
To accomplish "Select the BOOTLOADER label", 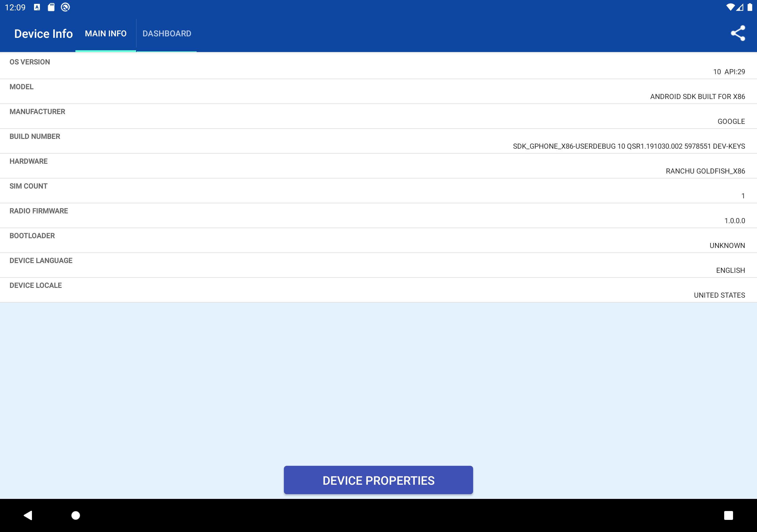I will click(32, 236).
